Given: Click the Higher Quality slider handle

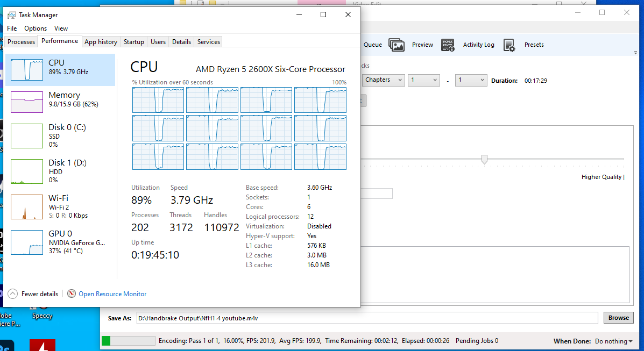Looking at the screenshot, I should tap(484, 160).
